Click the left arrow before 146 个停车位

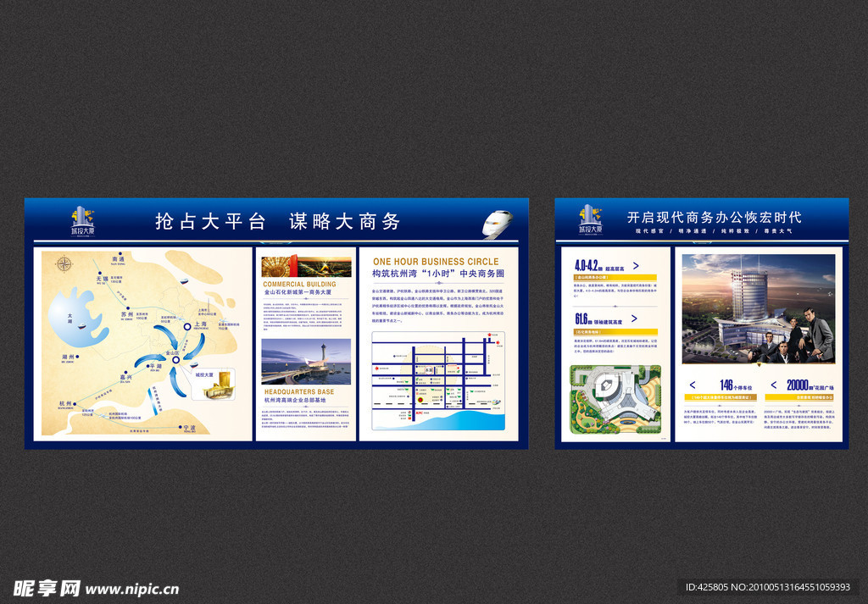pyautogui.click(x=691, y=385)
